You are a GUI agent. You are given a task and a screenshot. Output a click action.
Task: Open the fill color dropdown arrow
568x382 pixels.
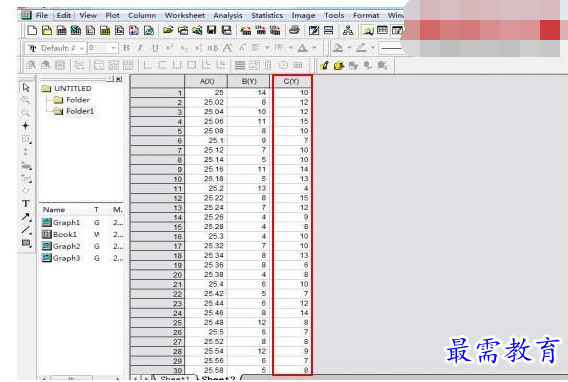pos(349,48)
